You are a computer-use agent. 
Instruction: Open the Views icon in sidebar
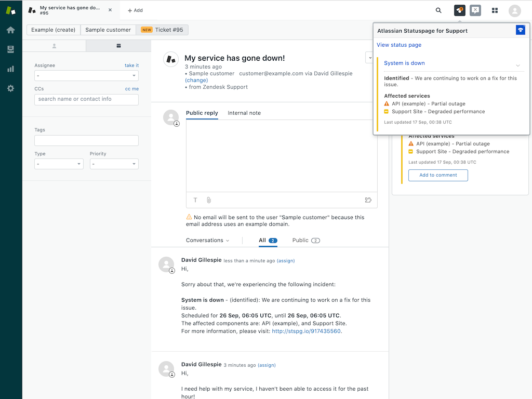point(10,49)
